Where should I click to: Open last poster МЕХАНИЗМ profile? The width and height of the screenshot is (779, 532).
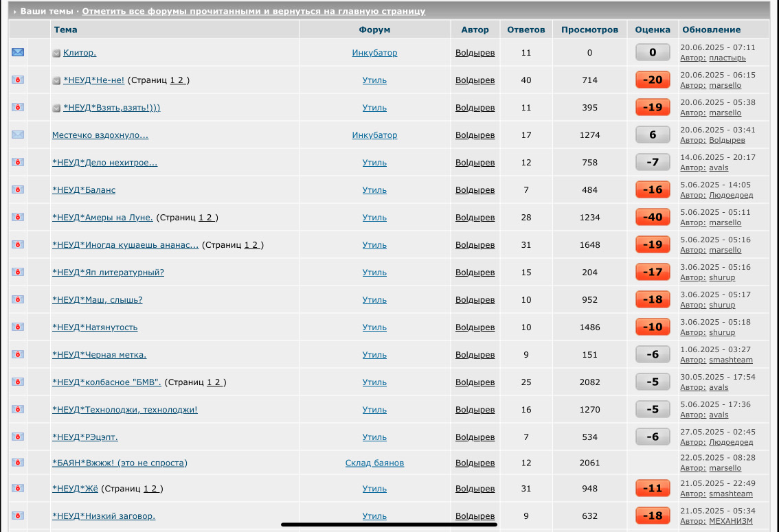click(x=731, y=521)
